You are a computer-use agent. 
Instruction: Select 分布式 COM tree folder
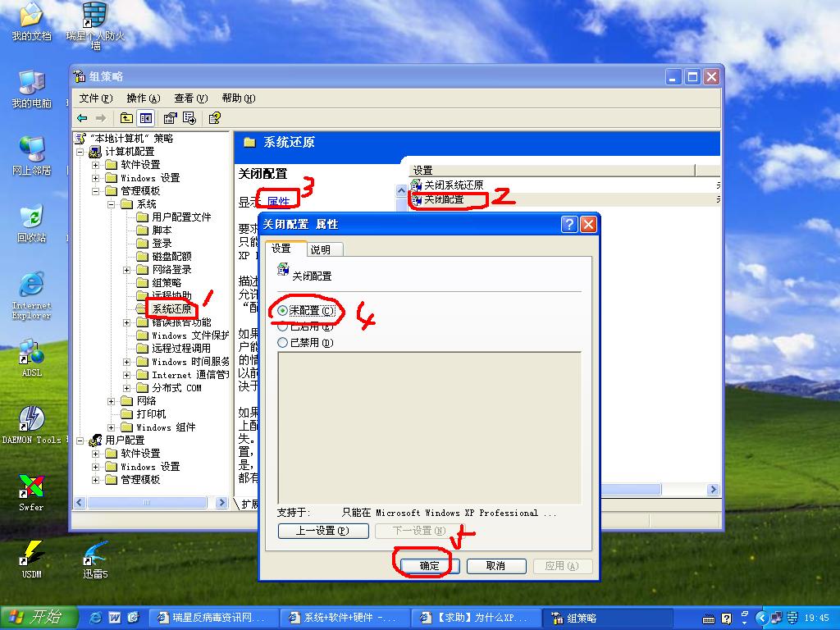pos(176,388)
